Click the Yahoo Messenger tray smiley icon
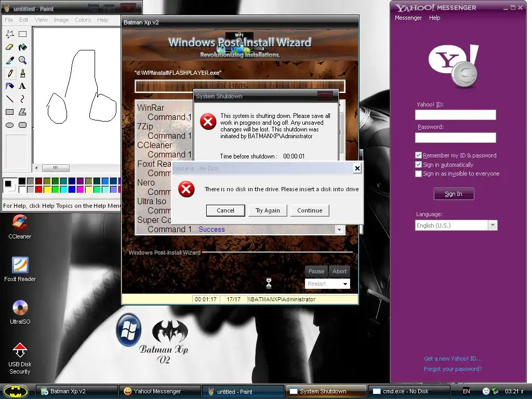 point(486,391)
